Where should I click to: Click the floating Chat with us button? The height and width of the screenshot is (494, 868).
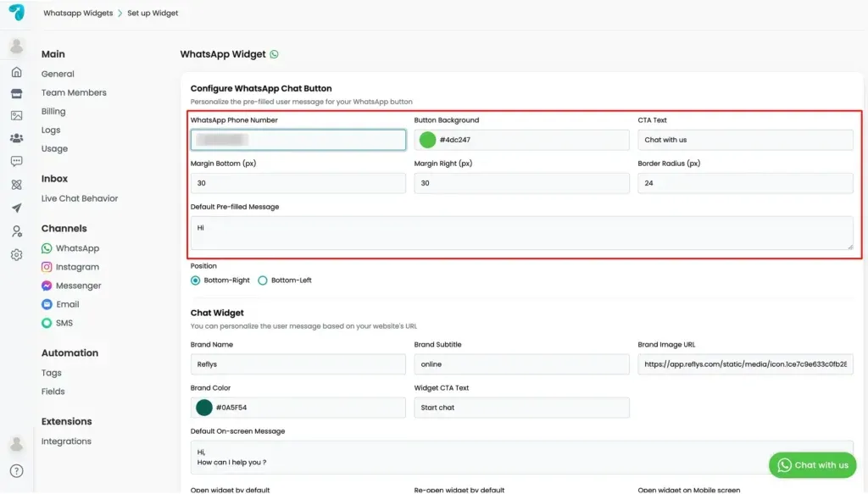tap(812, 465)
